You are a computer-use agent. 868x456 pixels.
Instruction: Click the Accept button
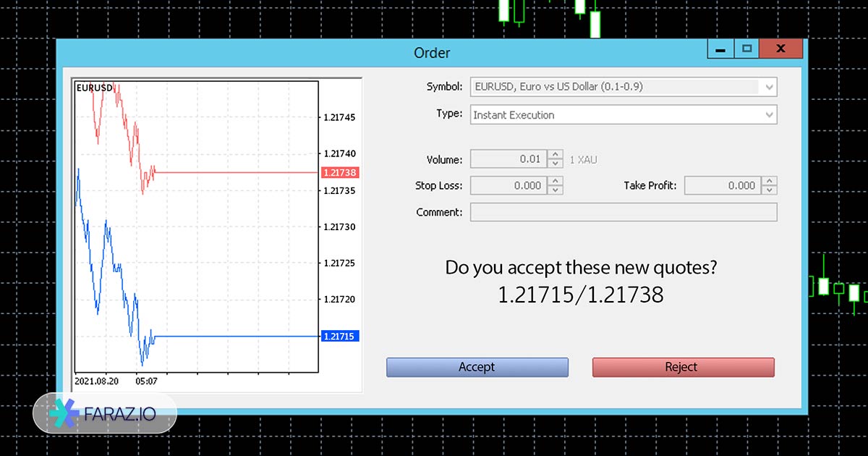pos(477,367)
